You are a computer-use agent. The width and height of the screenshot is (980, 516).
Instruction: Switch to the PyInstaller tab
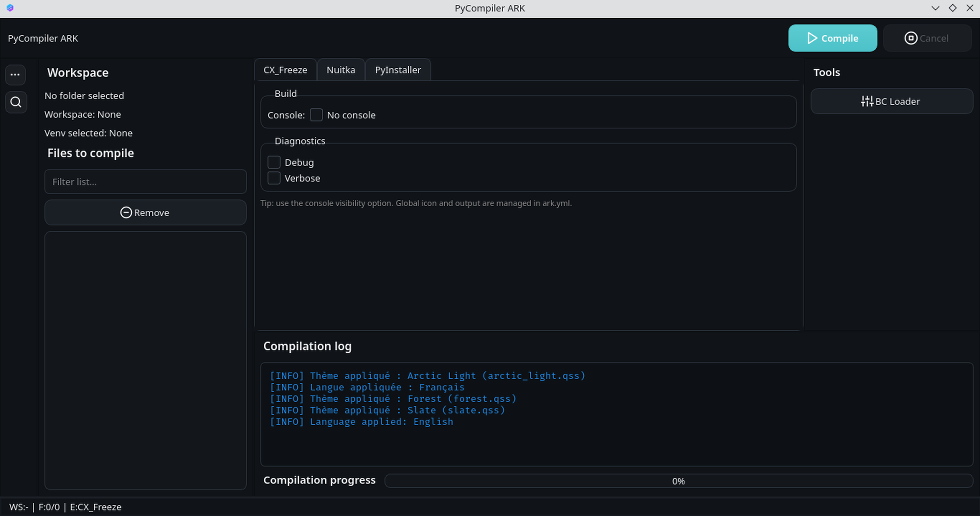[x=398, y=70]
